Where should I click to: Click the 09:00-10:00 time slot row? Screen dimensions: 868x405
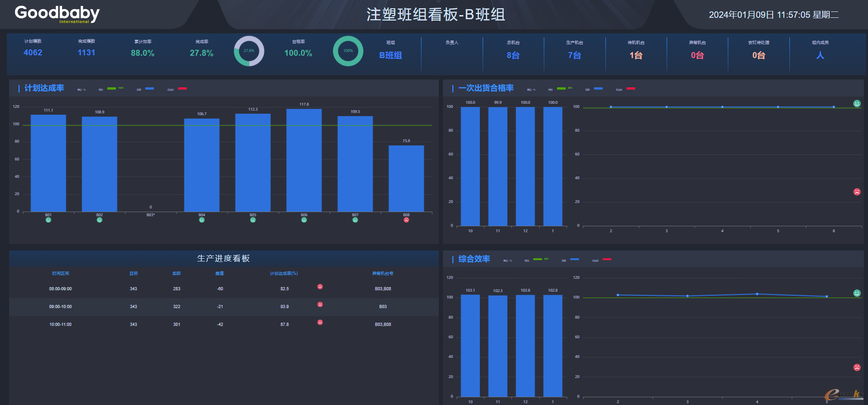pyautogui.click(x=60, y=307)
